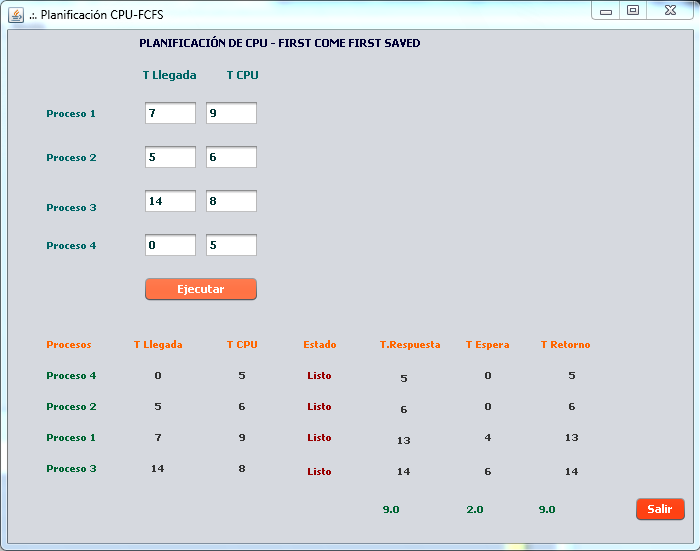Viewport: 700px width, 551px height.
Task: Click the Proceso 3 input row label
Action: click(x=71, y=208)
